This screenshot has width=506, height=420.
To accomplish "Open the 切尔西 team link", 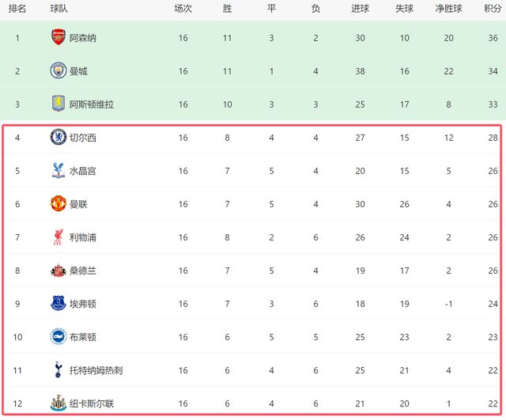I will [x=83, y=138].
